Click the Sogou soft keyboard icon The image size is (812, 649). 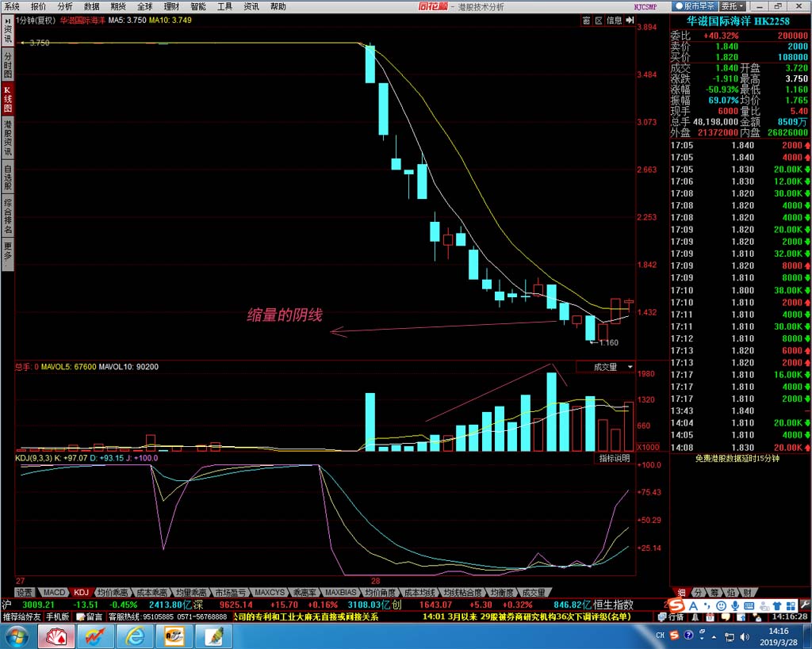click(x=749, y=605)
